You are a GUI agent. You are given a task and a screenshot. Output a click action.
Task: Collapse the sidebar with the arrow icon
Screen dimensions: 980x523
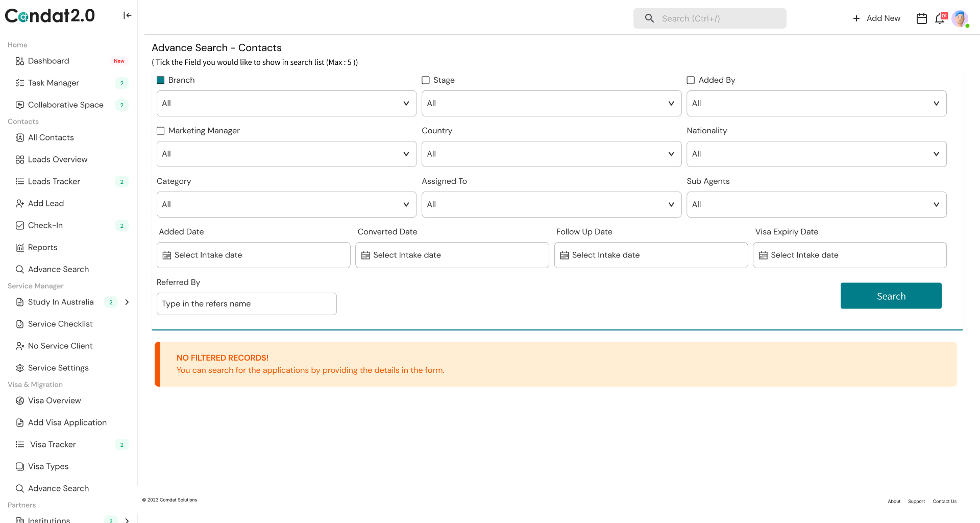click(x=127, y=15)
